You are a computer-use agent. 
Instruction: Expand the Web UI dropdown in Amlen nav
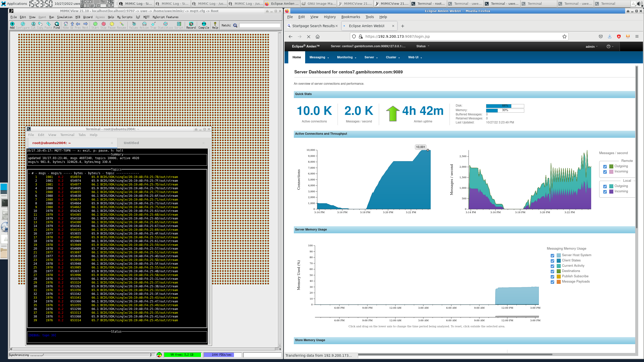click(415, 57)
